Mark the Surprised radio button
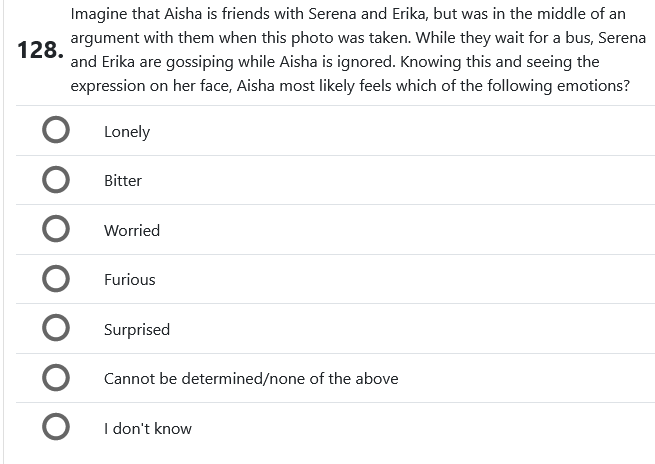This screenshot has height=464, width=655. (56, 329)
